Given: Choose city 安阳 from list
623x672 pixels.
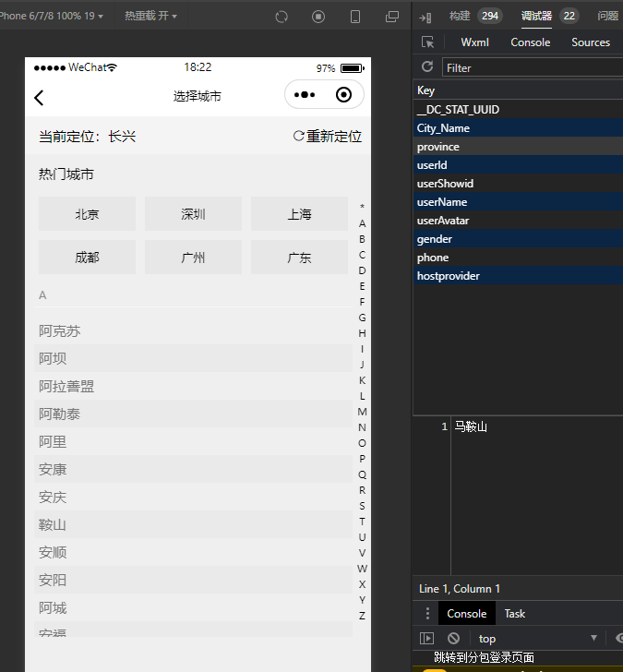Looking at the screenshot, I should click(x=193, y=580).
